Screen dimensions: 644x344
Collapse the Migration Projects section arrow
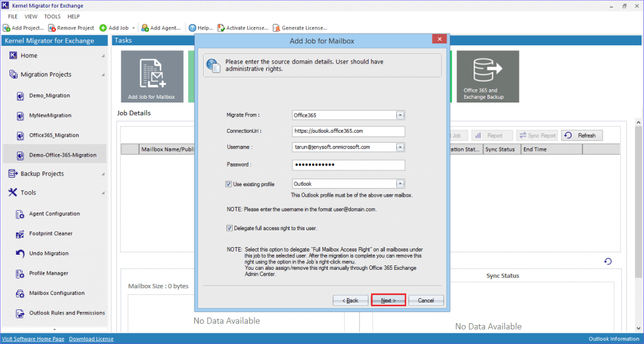103,75
